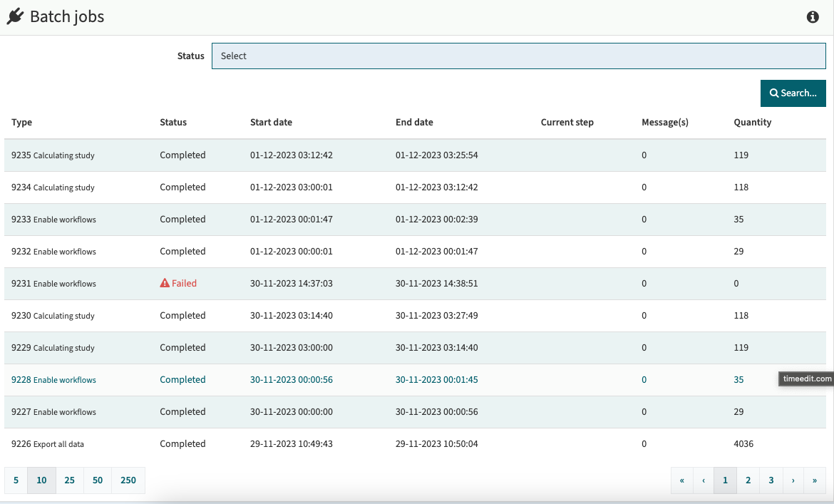
Task: Click start date 30-11-2023 00:00:56
Action: 292,379
